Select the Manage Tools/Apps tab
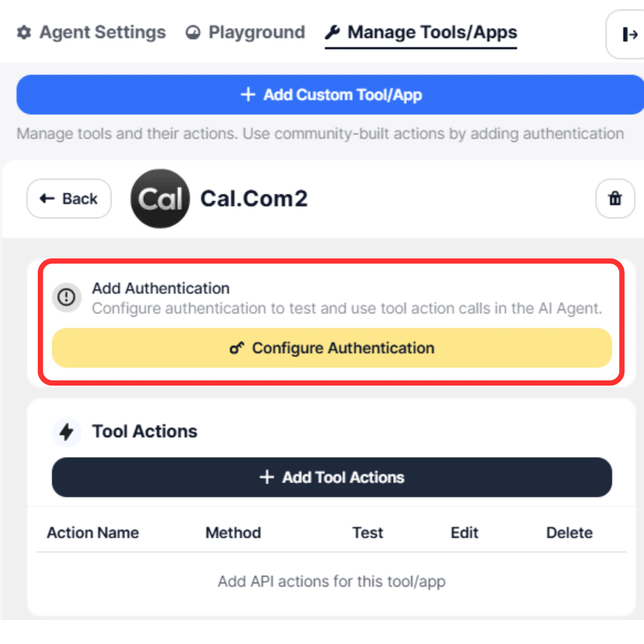This screenshot has width=644, height=644. click(421, 32)
